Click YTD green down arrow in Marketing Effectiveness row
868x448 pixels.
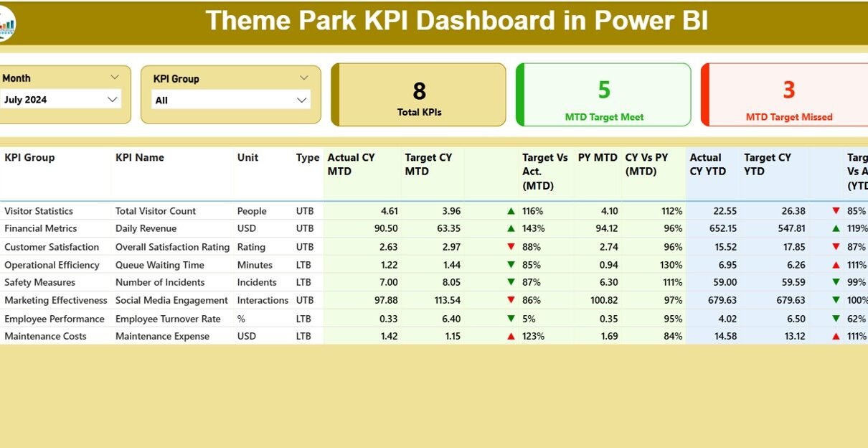coord(836,300)
